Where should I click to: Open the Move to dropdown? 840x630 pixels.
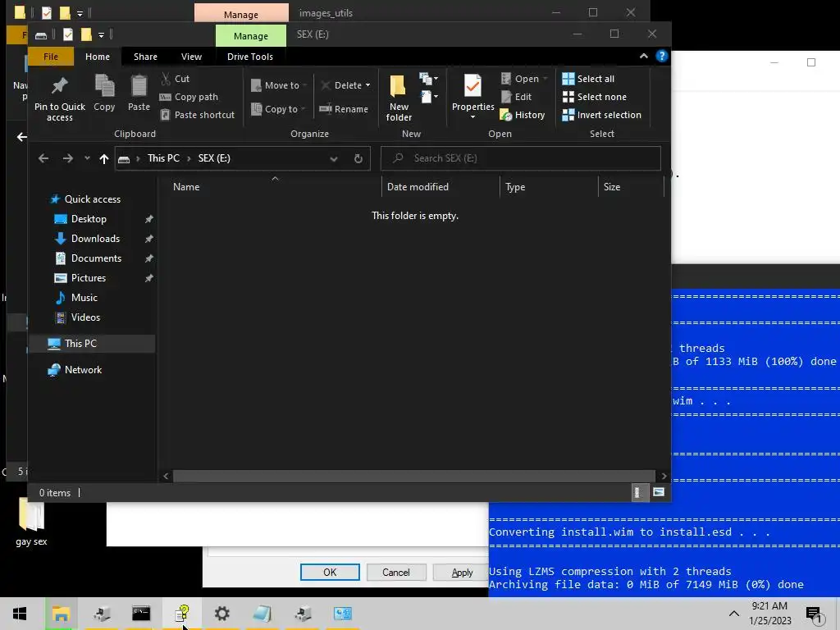pyautogui.click(x=279, y=85)
